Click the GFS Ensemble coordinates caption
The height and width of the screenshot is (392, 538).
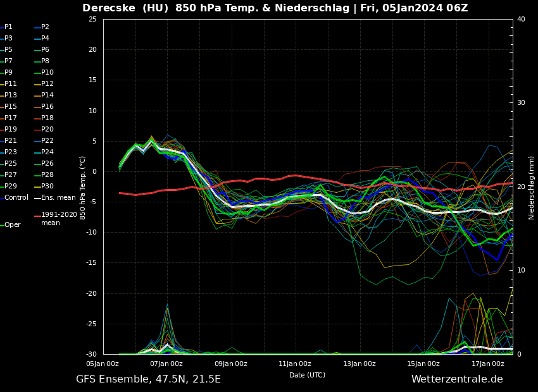click(x=148, y=379)
